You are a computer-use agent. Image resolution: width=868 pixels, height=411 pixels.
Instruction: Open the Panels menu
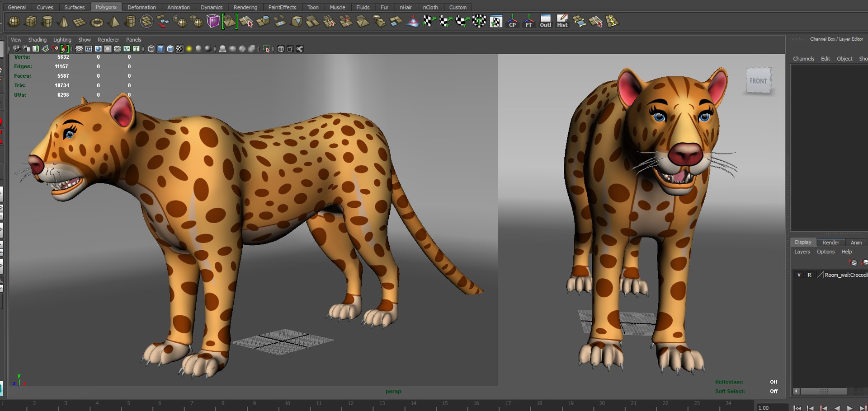133,40
